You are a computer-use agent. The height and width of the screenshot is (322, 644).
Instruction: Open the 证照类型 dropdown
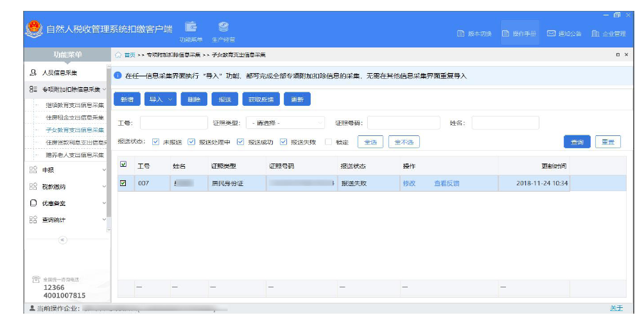click(x=286, y=123)
